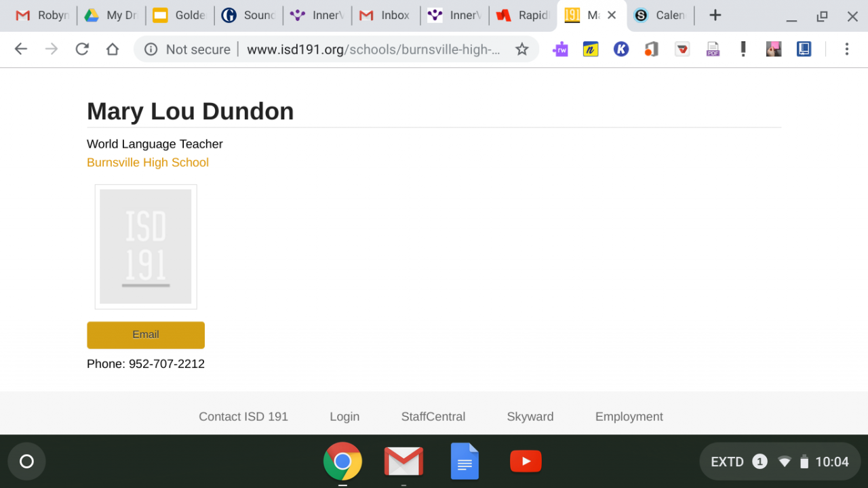Screen dimensions: 868x488
Task: Click the World Language Teacher text
Action: pyautogui.click(x=155, y=144)
